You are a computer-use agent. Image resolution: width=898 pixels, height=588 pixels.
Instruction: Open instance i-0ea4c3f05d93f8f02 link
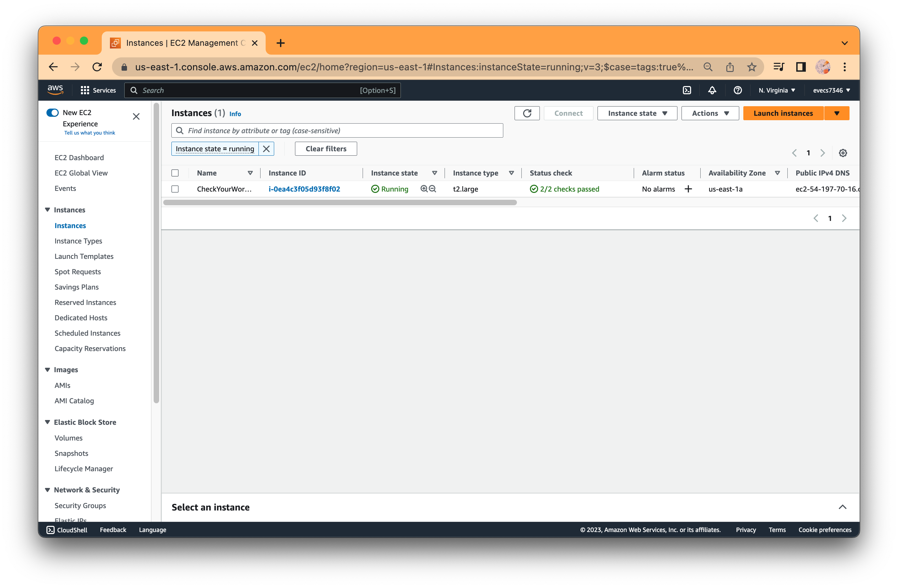tap(304, 189)
